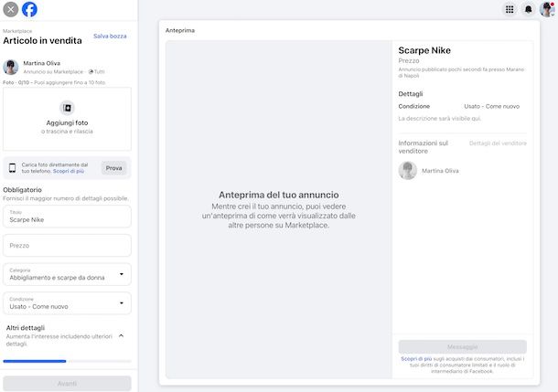Image resolution: width=558 pixels, height=392 pixels.
Task: Click La descrizione sarà visibile qui text
Action: 439,119
